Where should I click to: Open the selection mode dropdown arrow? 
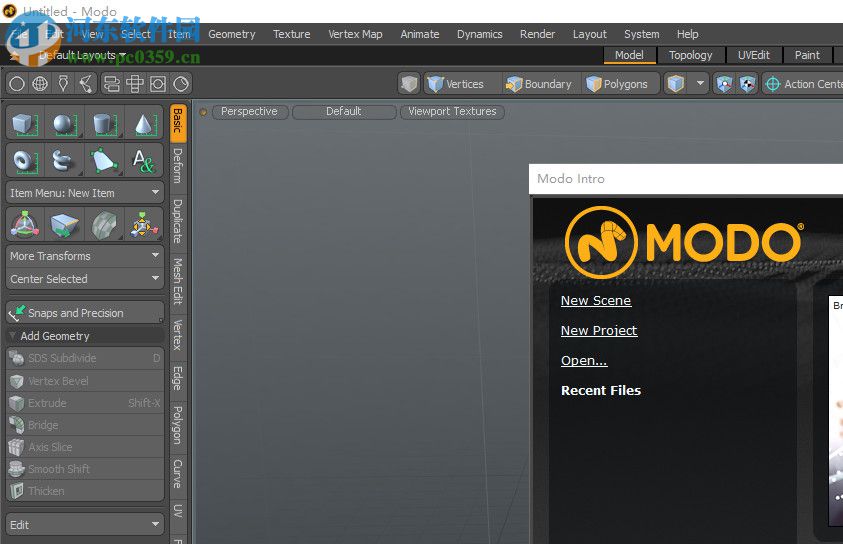(x=700, y=83)
